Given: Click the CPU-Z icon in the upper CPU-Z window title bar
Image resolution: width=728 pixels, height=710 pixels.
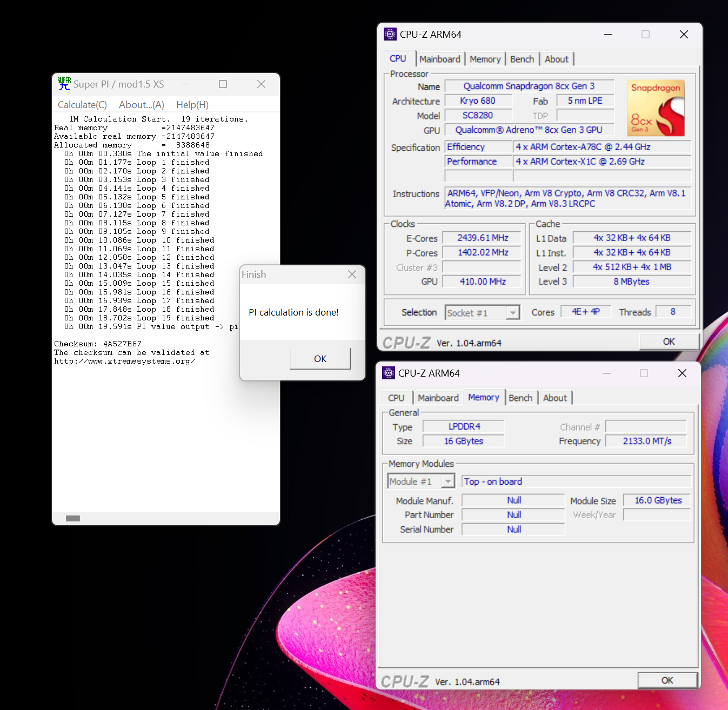Looking at the screenshot, I should pyautogui.click(x=390, y=34).
